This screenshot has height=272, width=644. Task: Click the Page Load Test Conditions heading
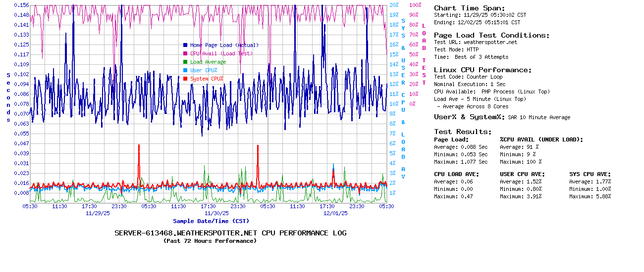491,35
